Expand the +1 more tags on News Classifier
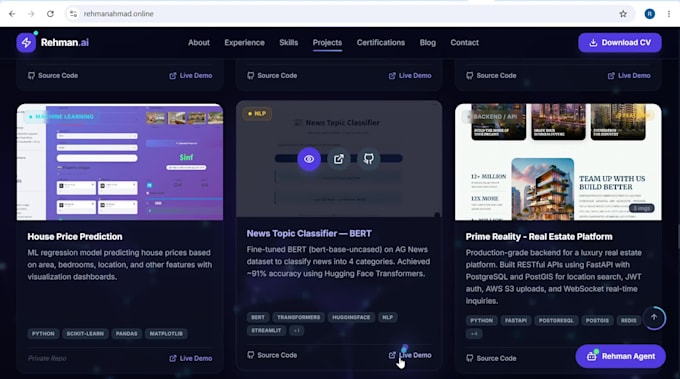This screenshot has height=379, width=680. (297, 330)
